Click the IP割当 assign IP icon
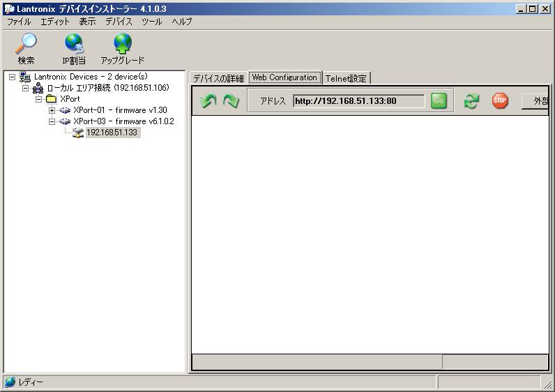Screen dimensions: 555x392 point(74,44)
